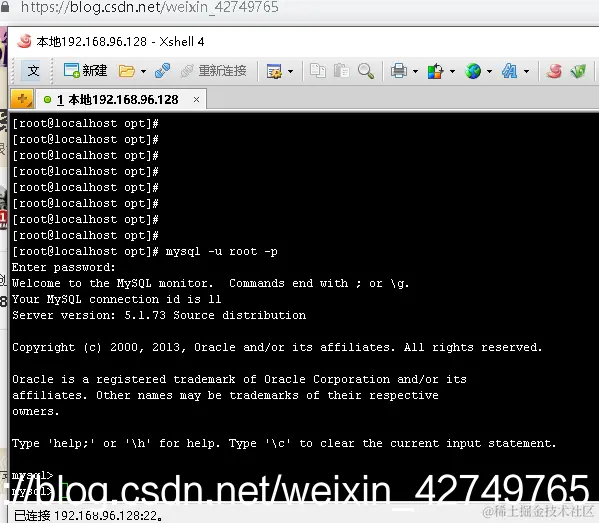This screenshot has width=599, height=523.
Task: Expand the open folder dropdown arrow
Action: (143, 71)
